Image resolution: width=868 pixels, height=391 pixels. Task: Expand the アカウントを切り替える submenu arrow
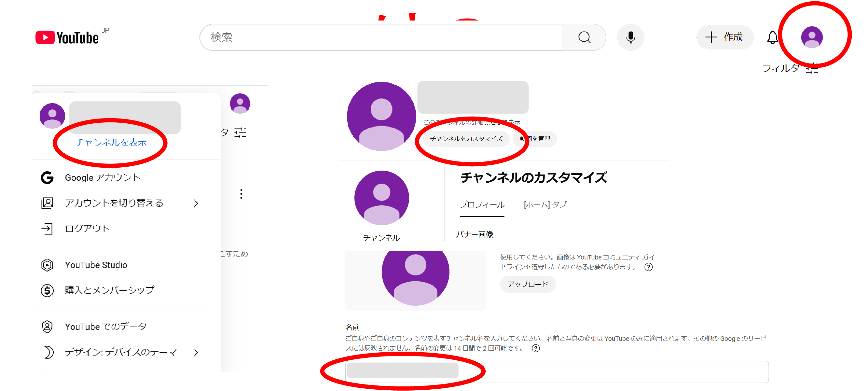[196, 203]
